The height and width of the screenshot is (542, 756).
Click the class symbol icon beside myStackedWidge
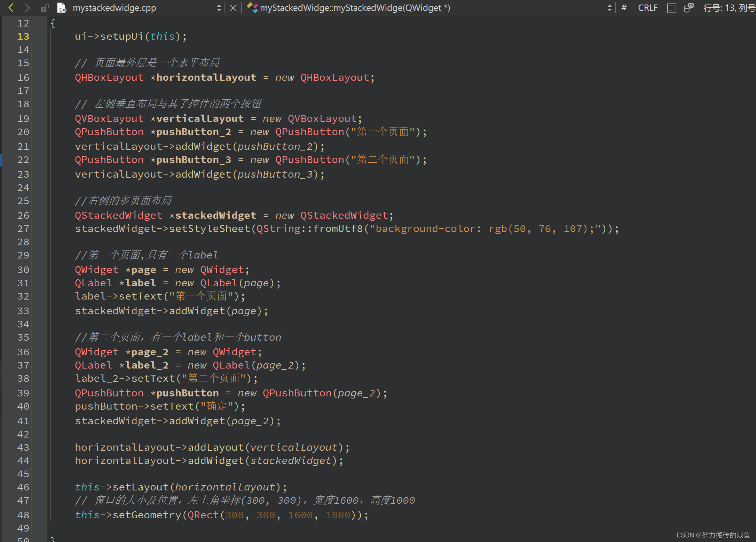click(x=252, y=8)
